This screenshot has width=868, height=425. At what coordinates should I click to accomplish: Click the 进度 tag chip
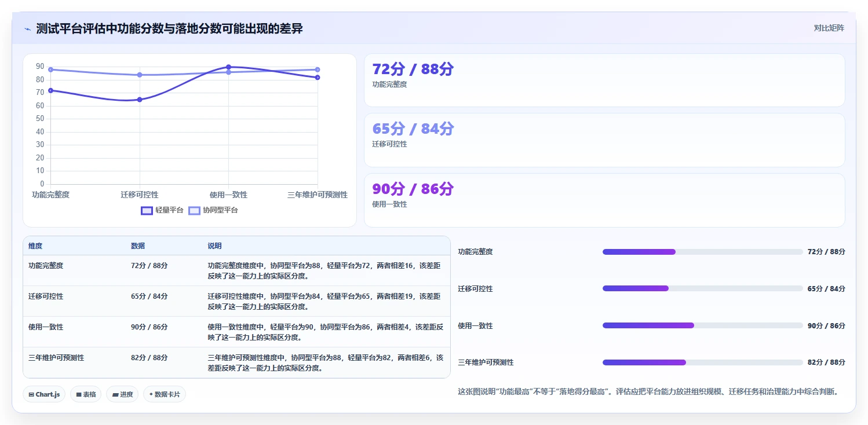(122, 394)
